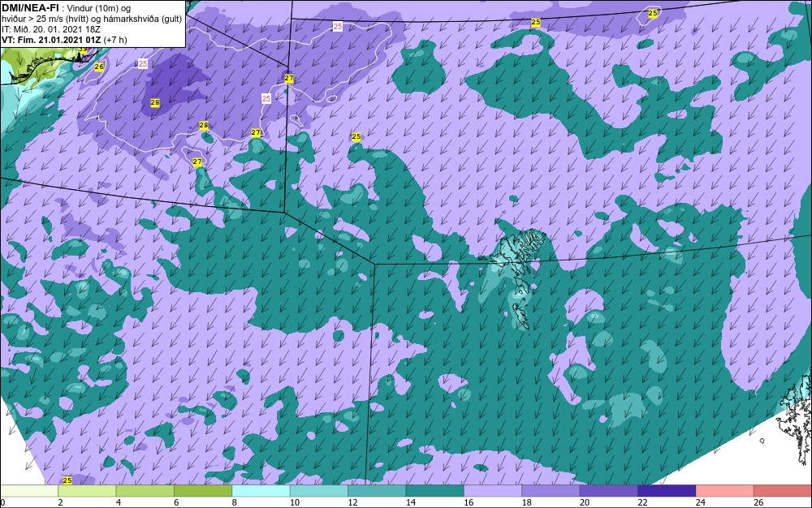The image size is (812, 508).
Task: Click 'VT: Fim. 21.01.2021 01Z (+7 h)' line
Action: 64,39
